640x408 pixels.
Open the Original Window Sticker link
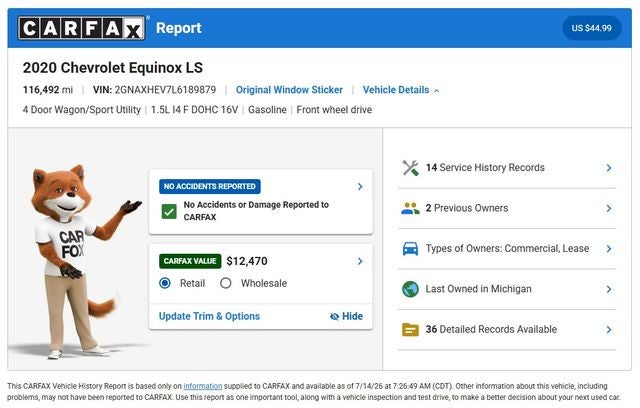[x=289, y=90]
